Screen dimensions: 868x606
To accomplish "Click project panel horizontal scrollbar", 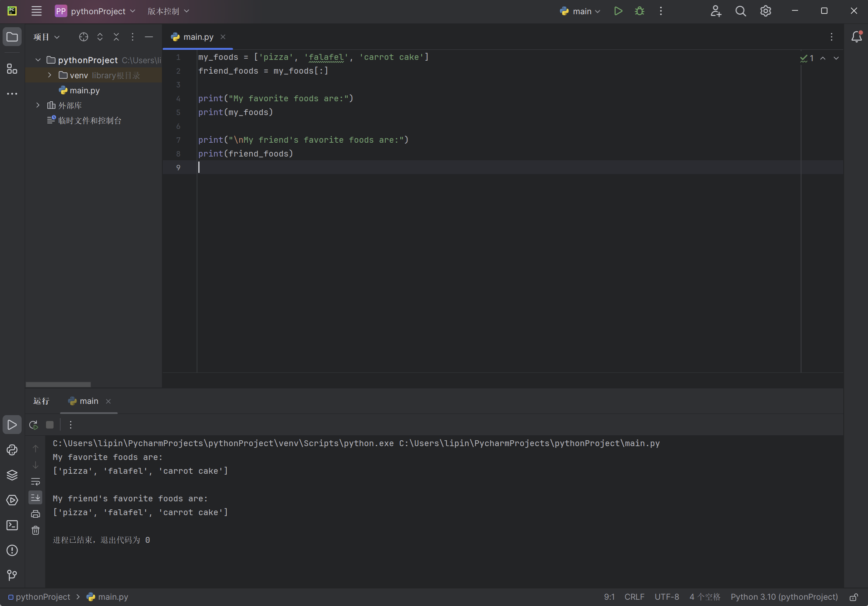I will point(58,384).
